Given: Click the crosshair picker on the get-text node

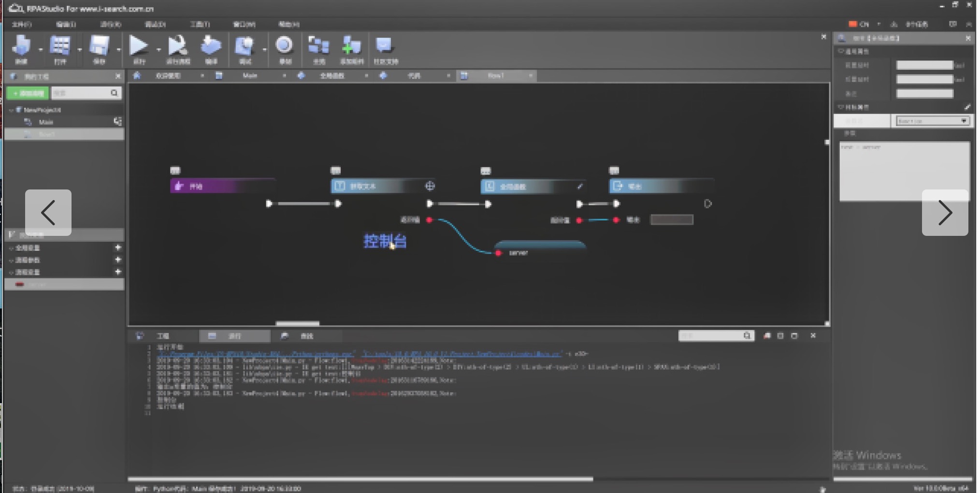Looking at the screenshot, I should pyautogui.click(x=430, y=186).
